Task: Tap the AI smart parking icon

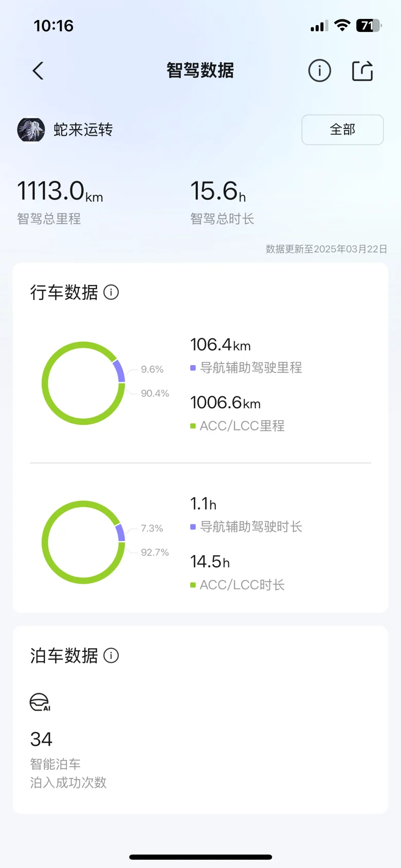Action: tap(40, 702)
